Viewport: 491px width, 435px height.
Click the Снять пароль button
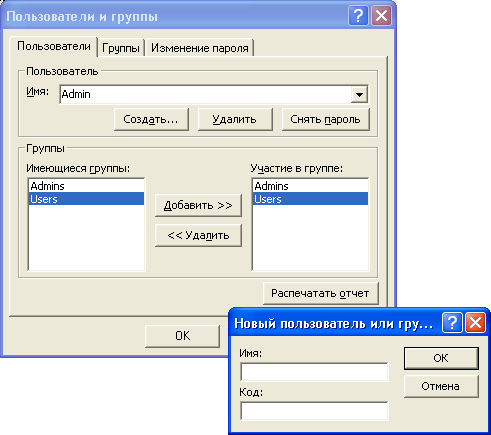(326, 119)
